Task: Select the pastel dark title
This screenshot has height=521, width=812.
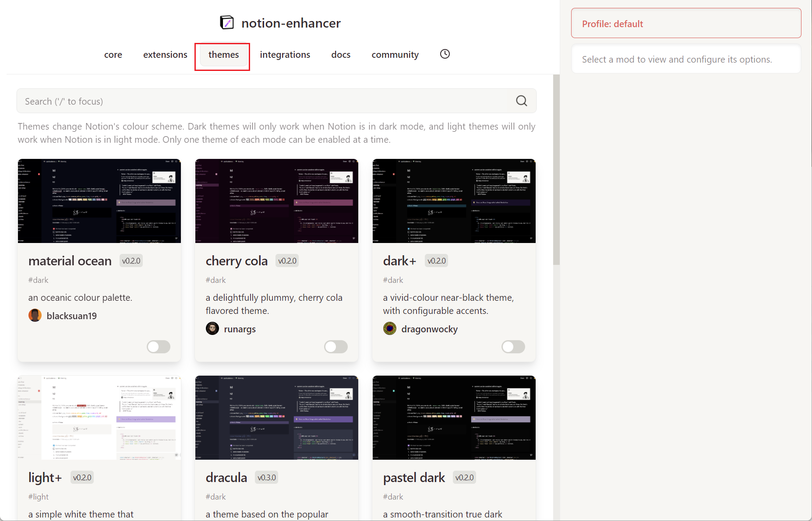Action: [414, 478]
